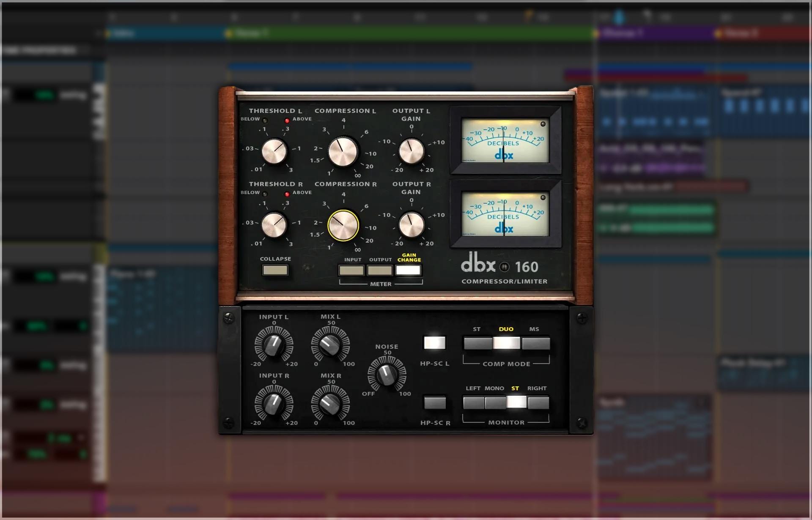The width and height of the screenshot is (812, 520).
Task: Set monitor to LEFT
Action: (x=474, y=402)
